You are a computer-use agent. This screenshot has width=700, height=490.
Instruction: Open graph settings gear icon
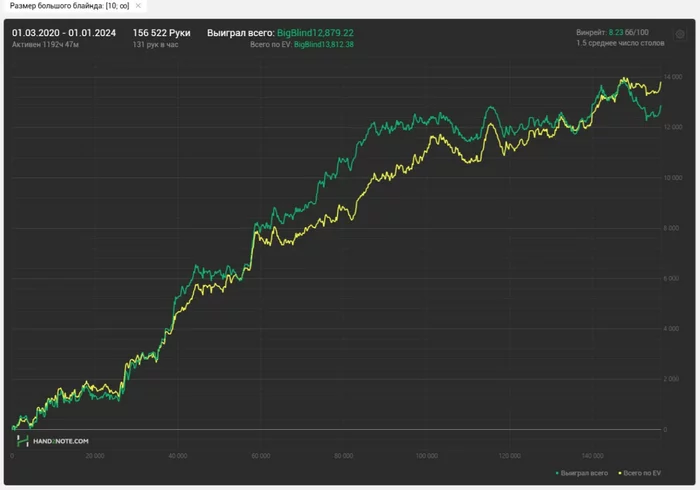point(680,34)
